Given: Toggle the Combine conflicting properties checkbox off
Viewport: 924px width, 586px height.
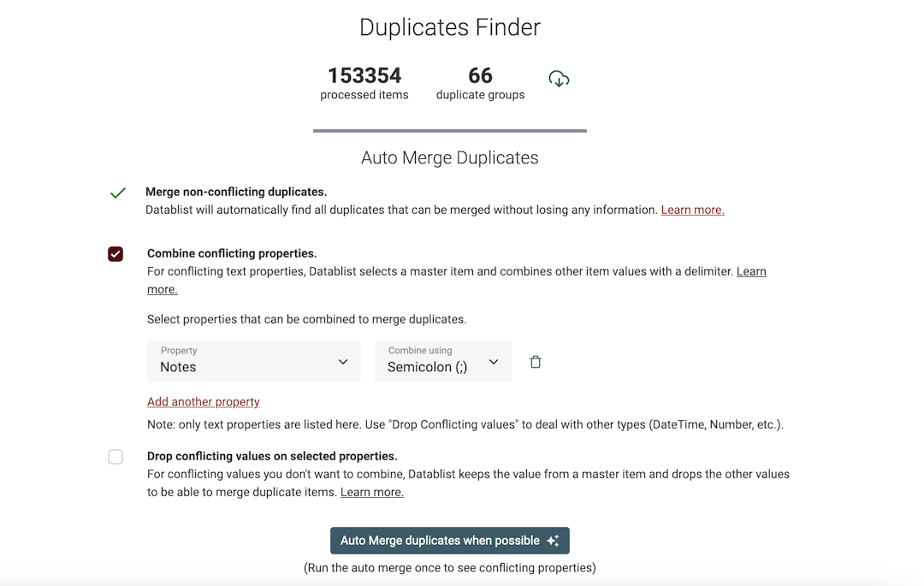Looking at the screenshot, I should 115,254.
